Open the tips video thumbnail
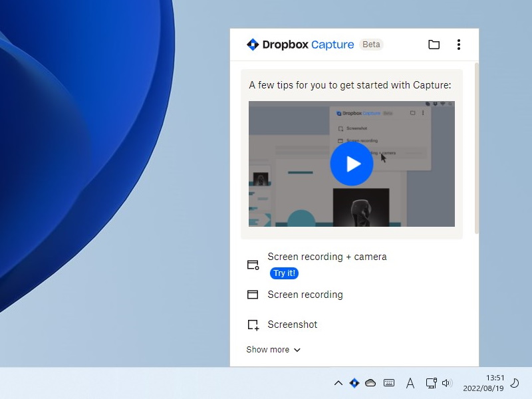532x399 pixels. [x=352, y=164]
